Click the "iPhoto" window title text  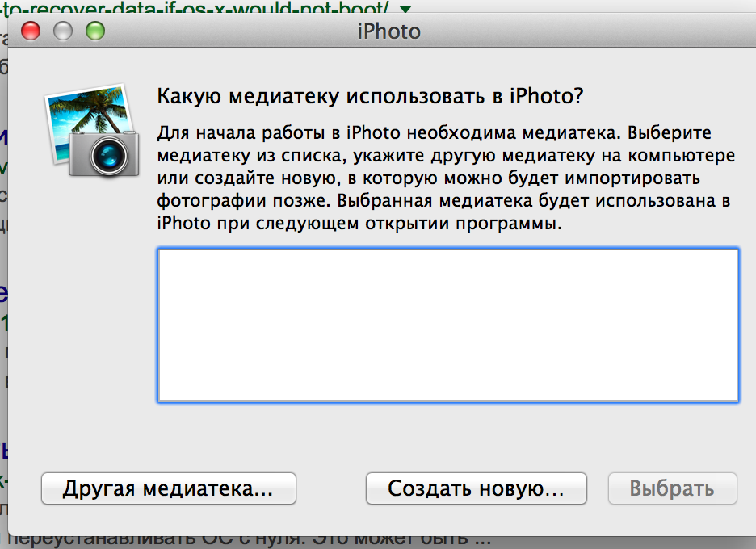click(x=388, y=32)
